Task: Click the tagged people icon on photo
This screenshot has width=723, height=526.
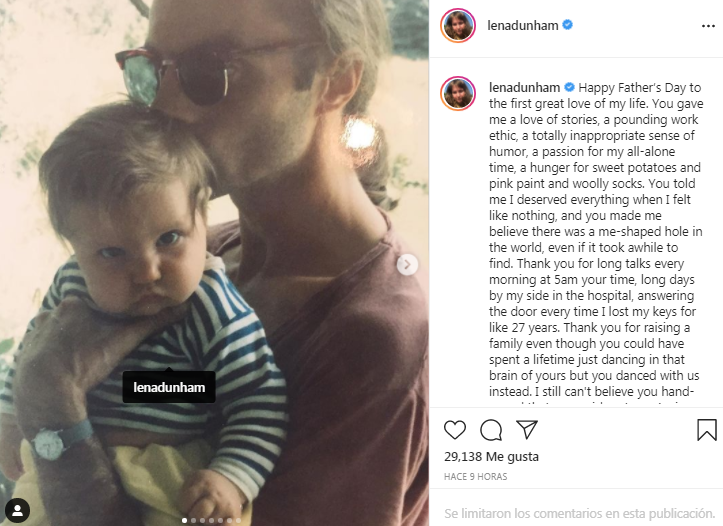Action: 18,510
